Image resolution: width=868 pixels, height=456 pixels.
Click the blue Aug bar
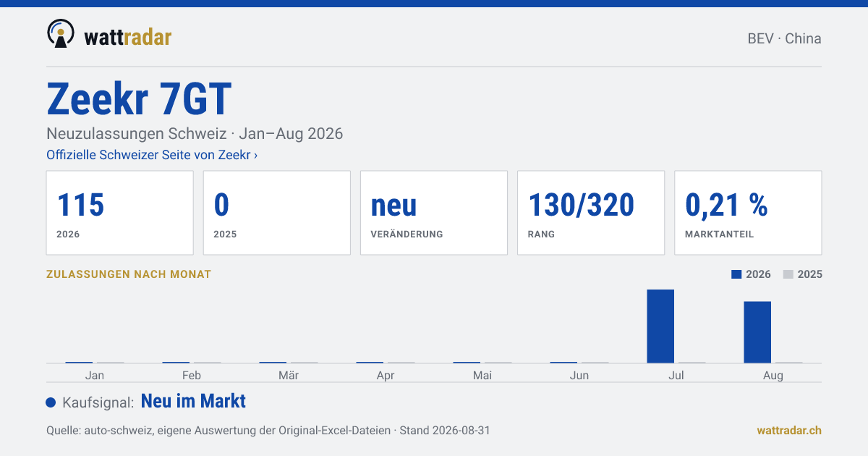(757, 332)
